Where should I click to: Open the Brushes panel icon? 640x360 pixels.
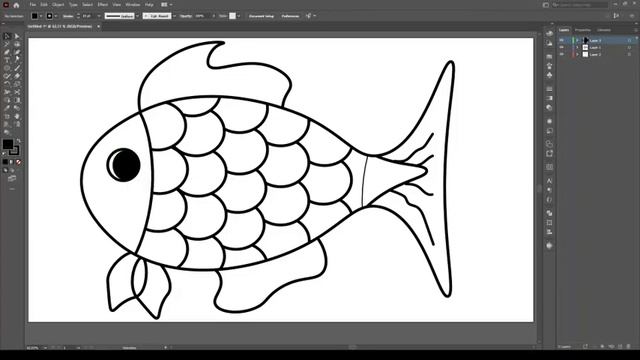coord(549,65)
